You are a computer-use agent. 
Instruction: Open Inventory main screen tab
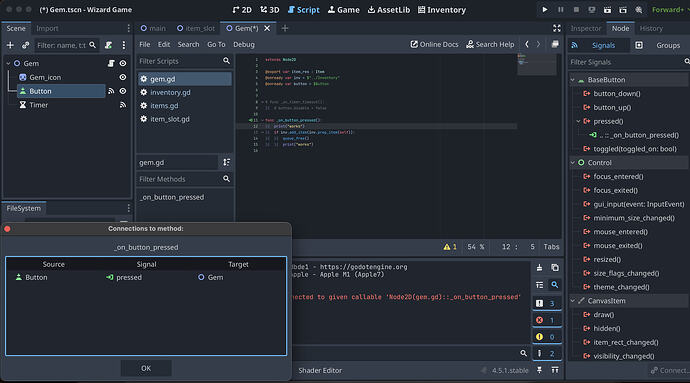(x=441, y=10)
